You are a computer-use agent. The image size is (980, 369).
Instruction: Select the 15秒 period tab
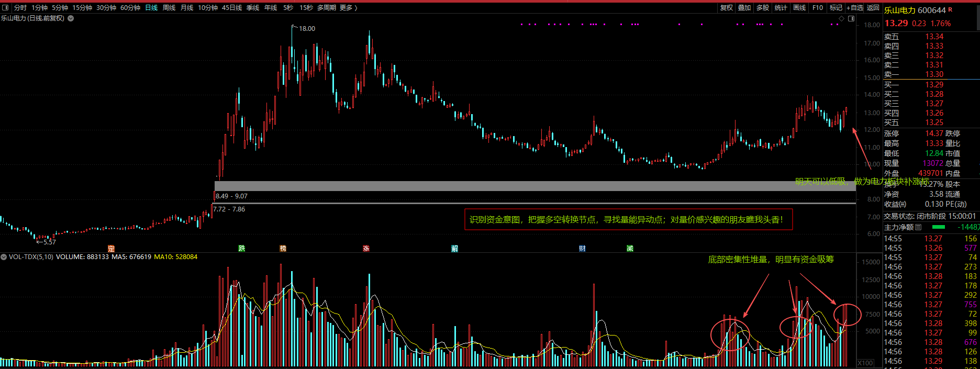(x=306, y=8)
